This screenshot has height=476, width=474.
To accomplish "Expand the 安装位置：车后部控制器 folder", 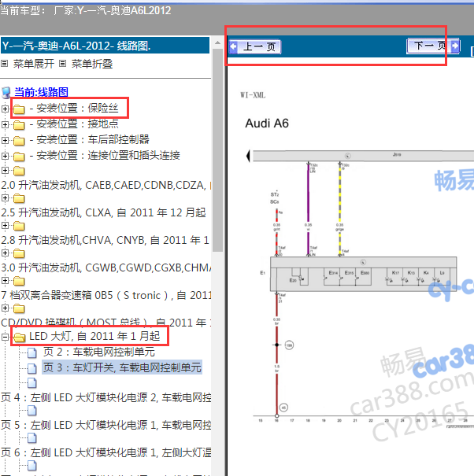I will coord(5,140).
